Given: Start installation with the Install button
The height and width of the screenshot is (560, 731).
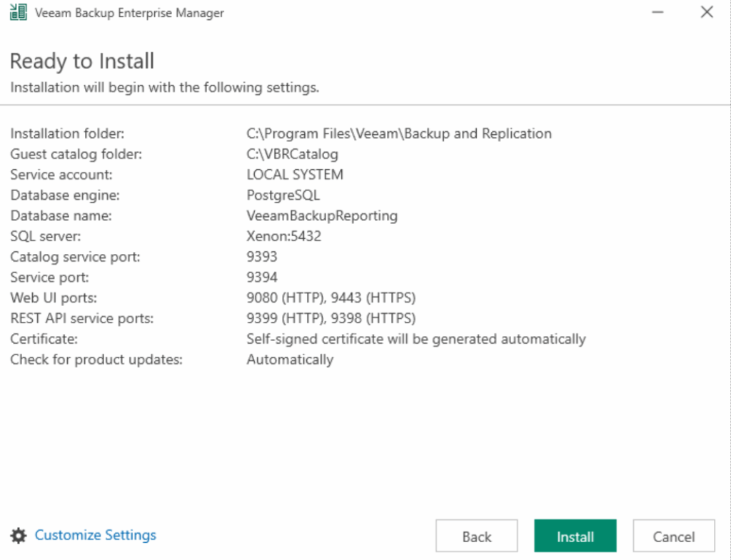Looking at the screenshot, I should click(575, 536).
